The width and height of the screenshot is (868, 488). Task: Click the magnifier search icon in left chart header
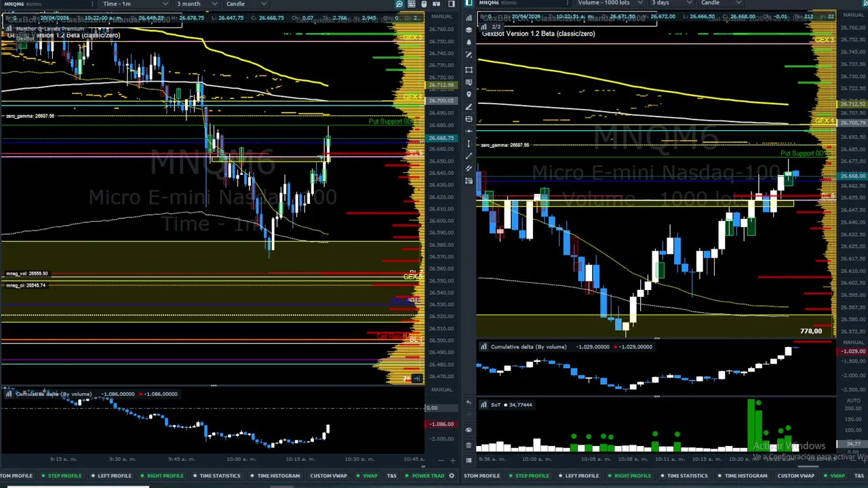click(x=399, y=4)
